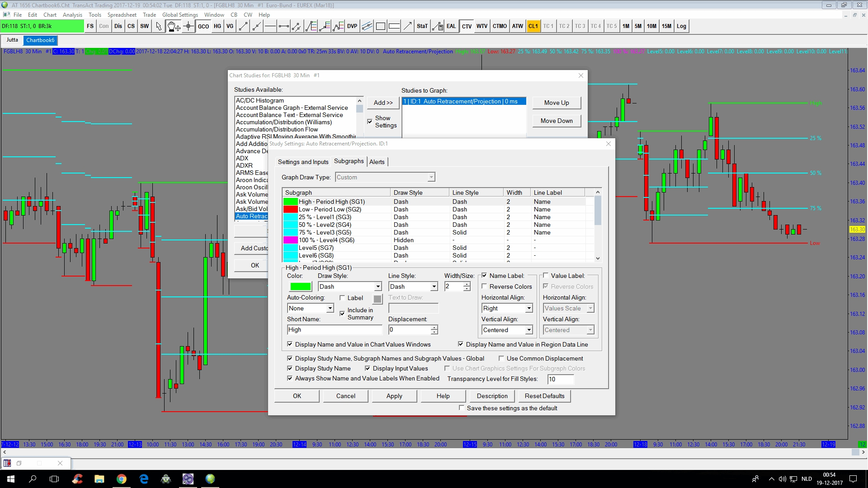Click Apply in Study Settings dialog
The height and width of the screenshot is (488, 868).
[x=394, y=396]
